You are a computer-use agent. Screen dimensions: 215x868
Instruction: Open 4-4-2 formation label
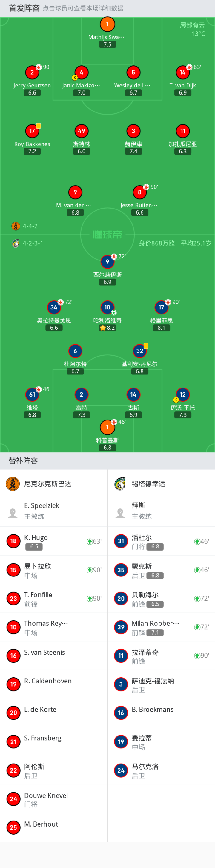[x=30, y=226]
